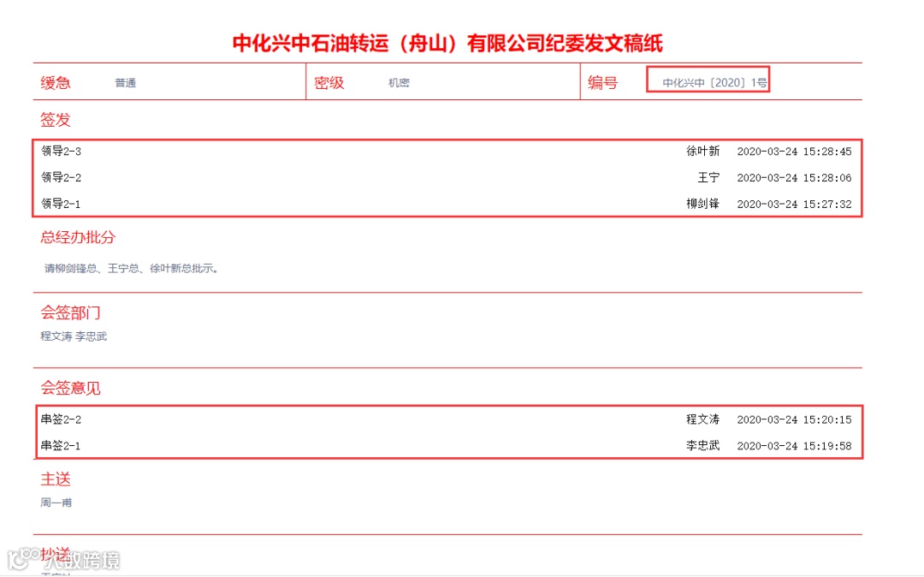The width and height of the screenshot is (924, 577).
Task: Select the 主送 heading
Action: point(56,479)
